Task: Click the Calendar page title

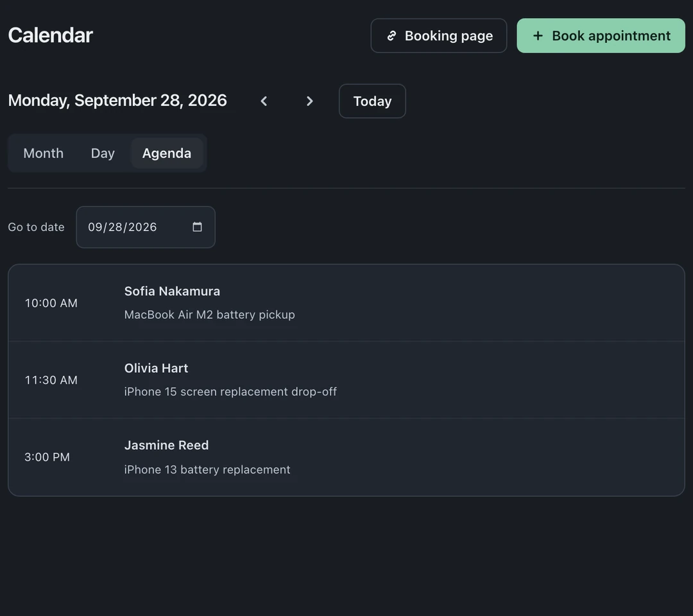Action: [51, 35]
